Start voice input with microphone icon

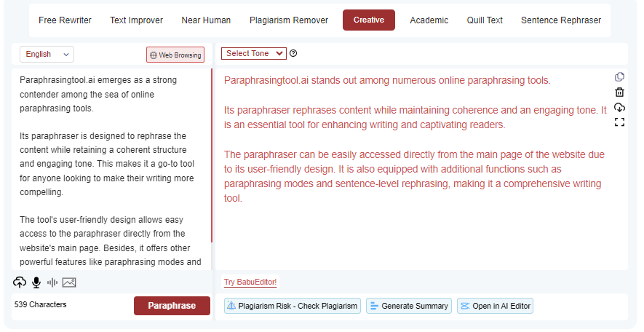[36, 282]
